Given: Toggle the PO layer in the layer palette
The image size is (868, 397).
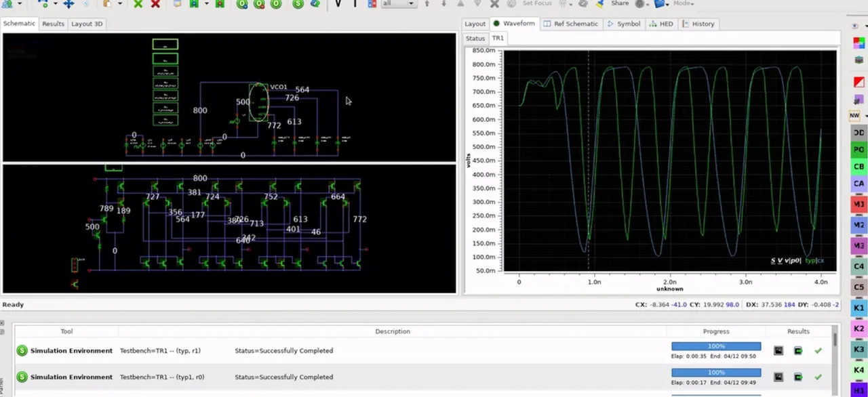Looking at the screenshot, I should (x=859, y=150).
